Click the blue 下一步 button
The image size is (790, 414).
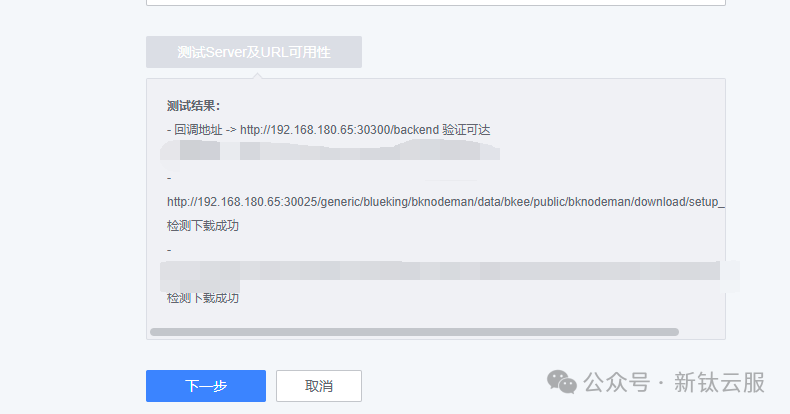point(206,386)
